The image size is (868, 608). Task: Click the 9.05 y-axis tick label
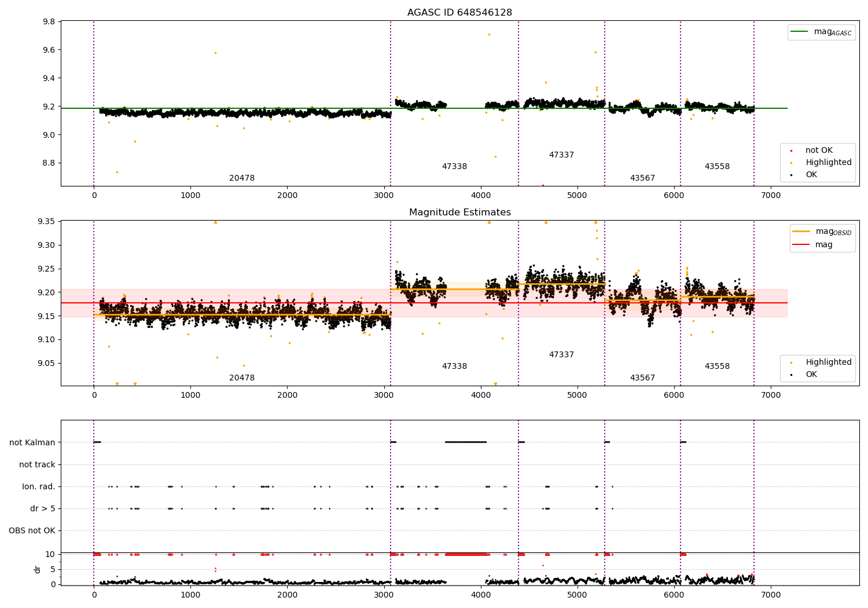point(47,364)
